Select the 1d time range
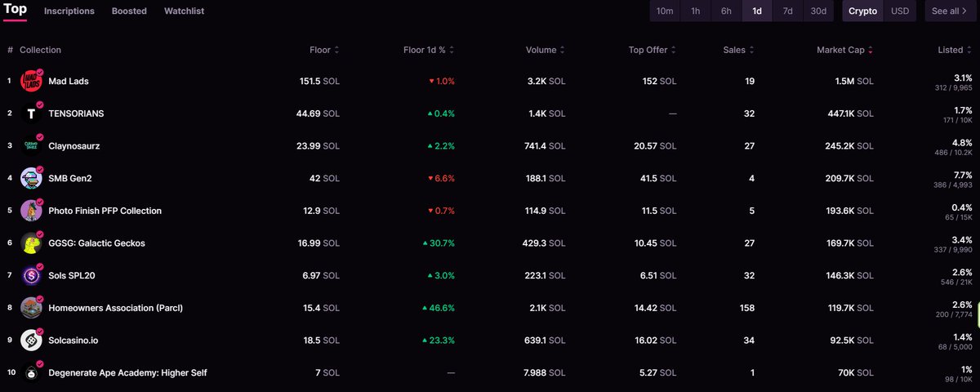This screenshot has width=980, height=392. (757, 11)
